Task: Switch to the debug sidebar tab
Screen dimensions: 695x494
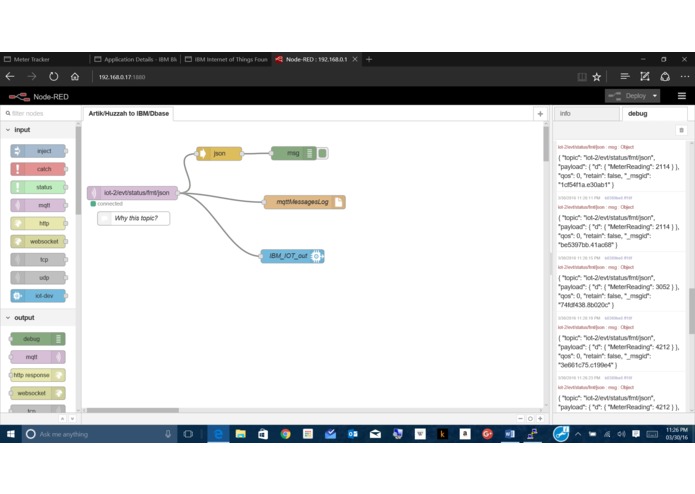Action: tap(654, 113)
